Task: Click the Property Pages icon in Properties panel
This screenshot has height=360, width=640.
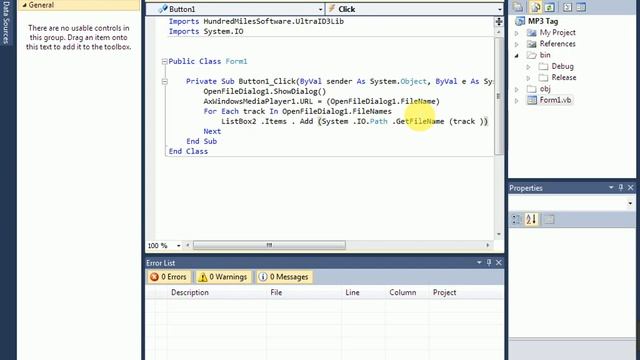Action: click(x=549, y=220)
